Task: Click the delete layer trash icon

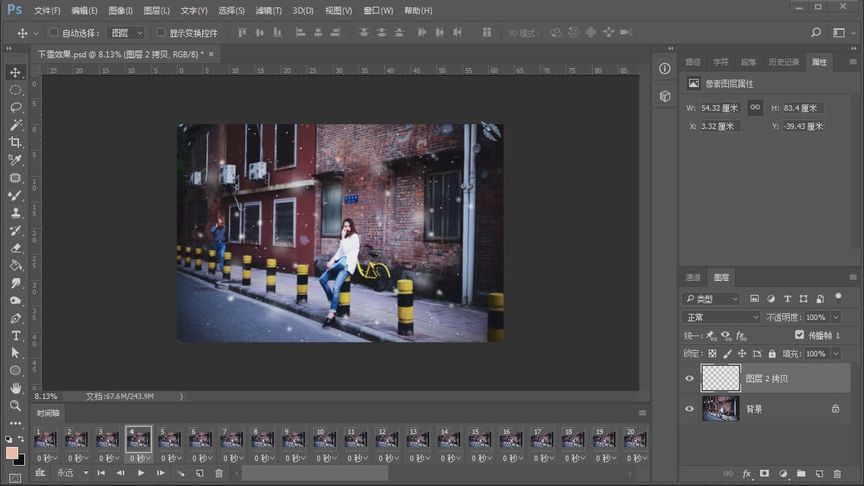Action: coord(837,473)
